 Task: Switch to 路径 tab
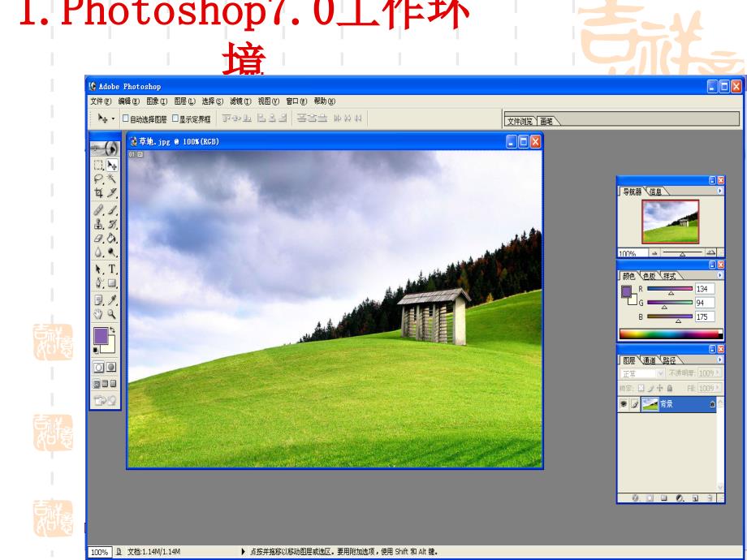tap(669, 360)
